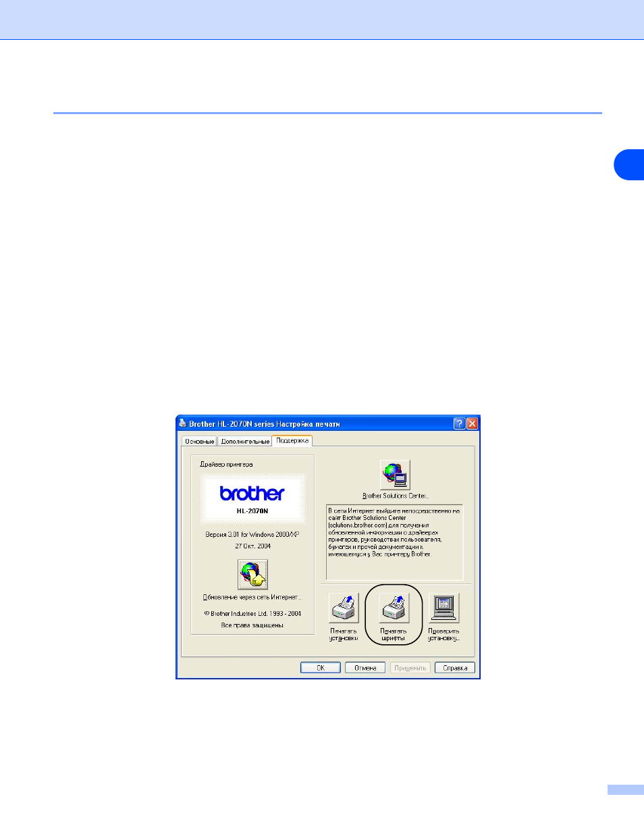Click the Печатать установки printer icon
644x834 pixels.
tap(344, 608)
